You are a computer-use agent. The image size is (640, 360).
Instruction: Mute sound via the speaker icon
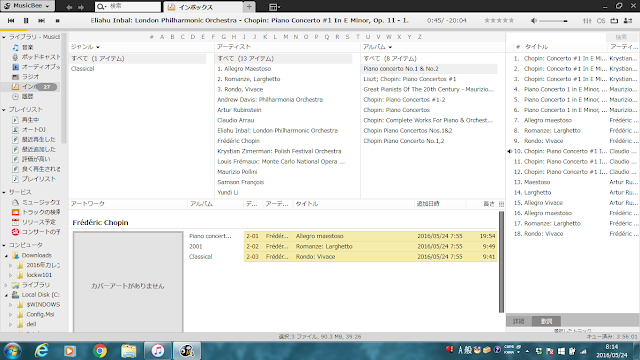[x=534, y=20]
